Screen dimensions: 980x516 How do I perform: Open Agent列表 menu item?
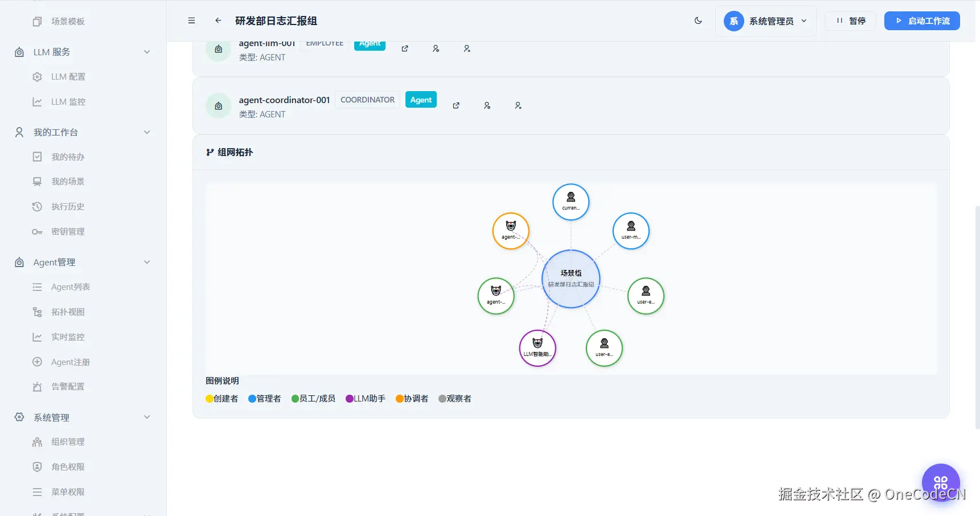(x=70, y=286)
